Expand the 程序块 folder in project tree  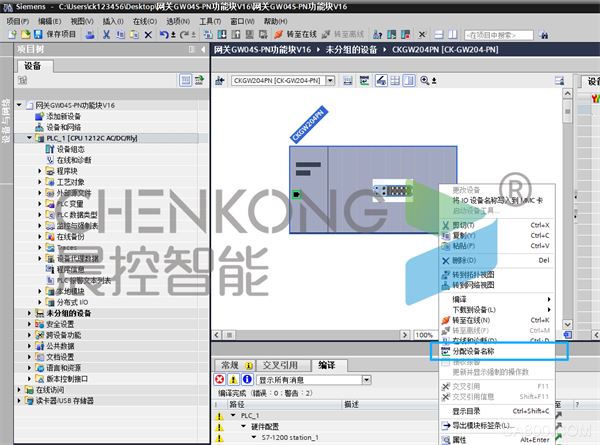(41, 171)
